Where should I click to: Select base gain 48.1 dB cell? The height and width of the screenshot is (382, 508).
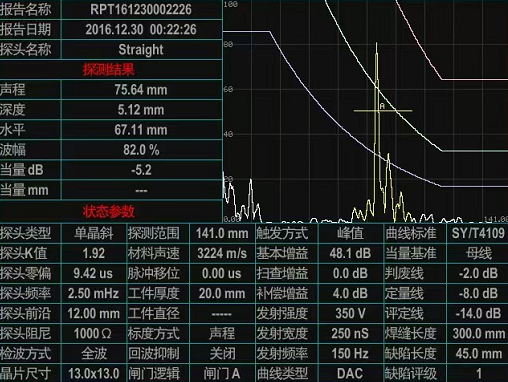(x=350, y=253)
